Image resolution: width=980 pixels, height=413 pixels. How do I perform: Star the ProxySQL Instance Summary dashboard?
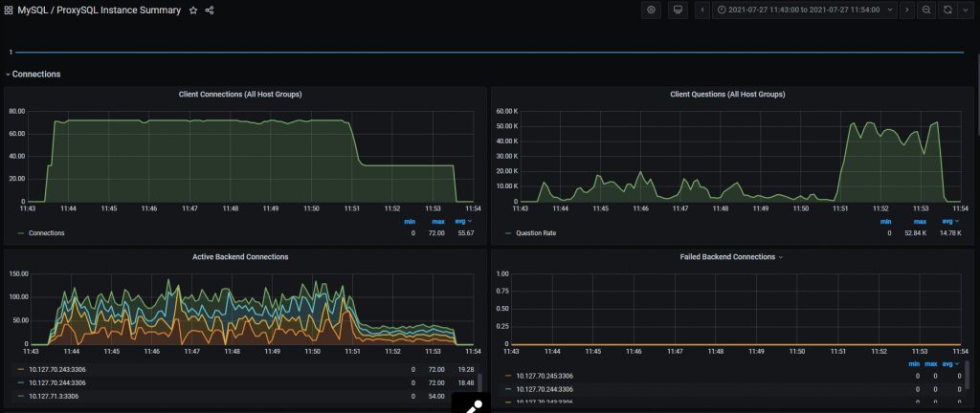[193, 10]
